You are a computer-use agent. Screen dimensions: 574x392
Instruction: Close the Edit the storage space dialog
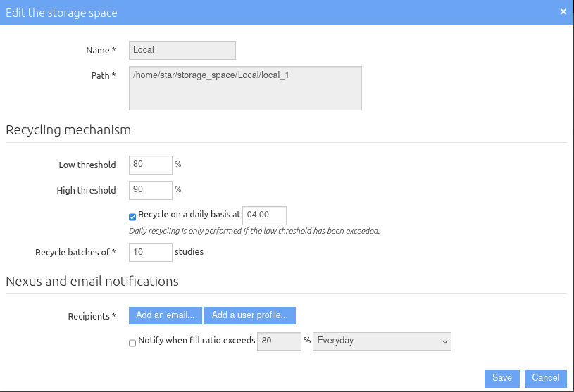pos(563,12)
